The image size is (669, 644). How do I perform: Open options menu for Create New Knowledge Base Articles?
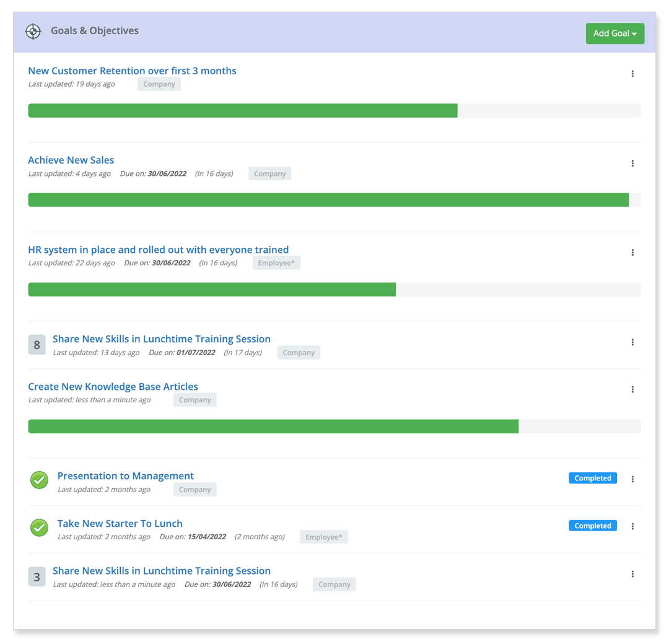[x=632, y=390]
